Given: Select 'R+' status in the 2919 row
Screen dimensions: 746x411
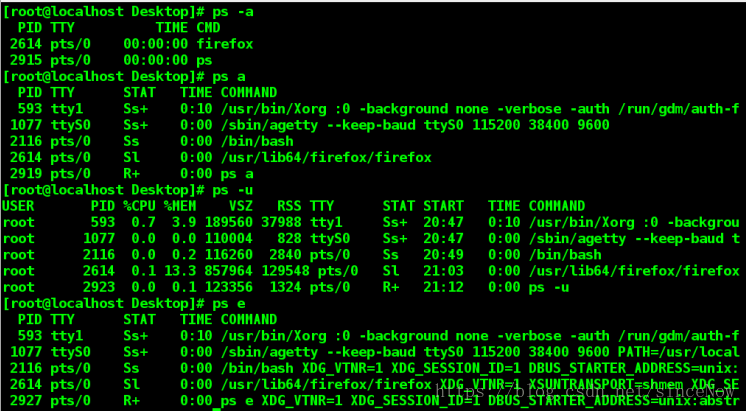Looking at the screenshot, I should click(131, 174).
